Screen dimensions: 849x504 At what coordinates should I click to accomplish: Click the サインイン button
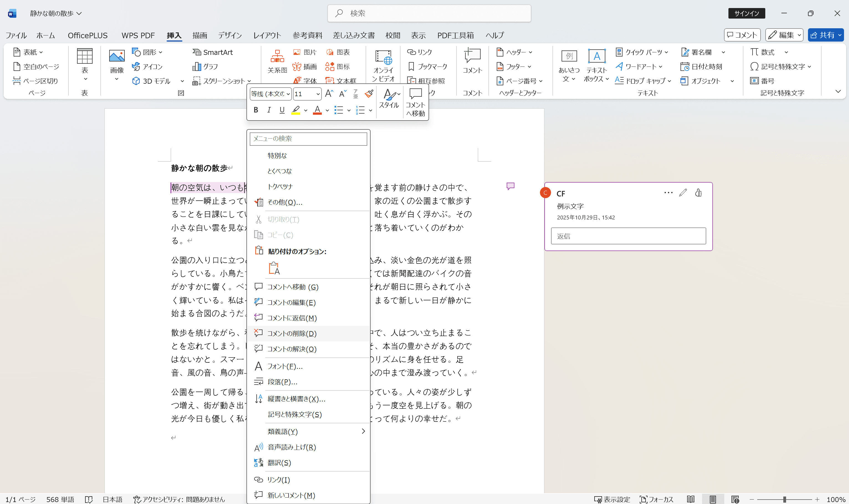point(746,13)
